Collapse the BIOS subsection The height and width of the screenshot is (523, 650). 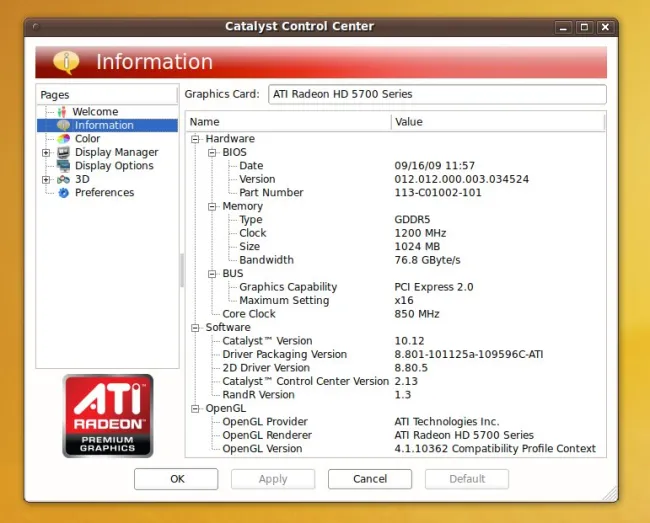click(x=213, y=153)
